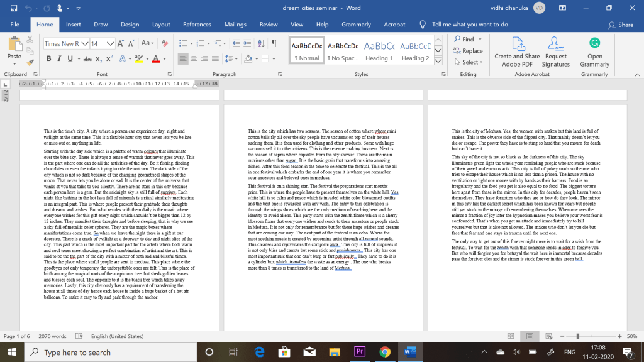Click the Share button

click(x=621, y=25)
